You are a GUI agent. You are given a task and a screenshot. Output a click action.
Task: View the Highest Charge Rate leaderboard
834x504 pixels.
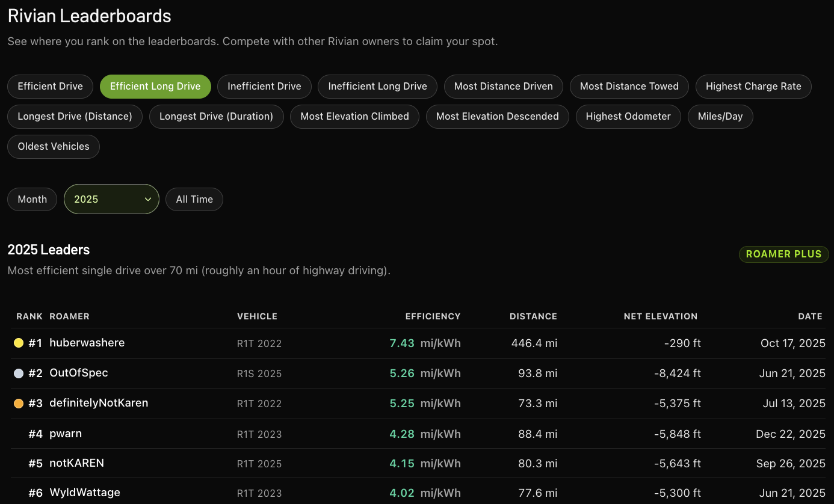pyautogui.click(x=753, y=86)
